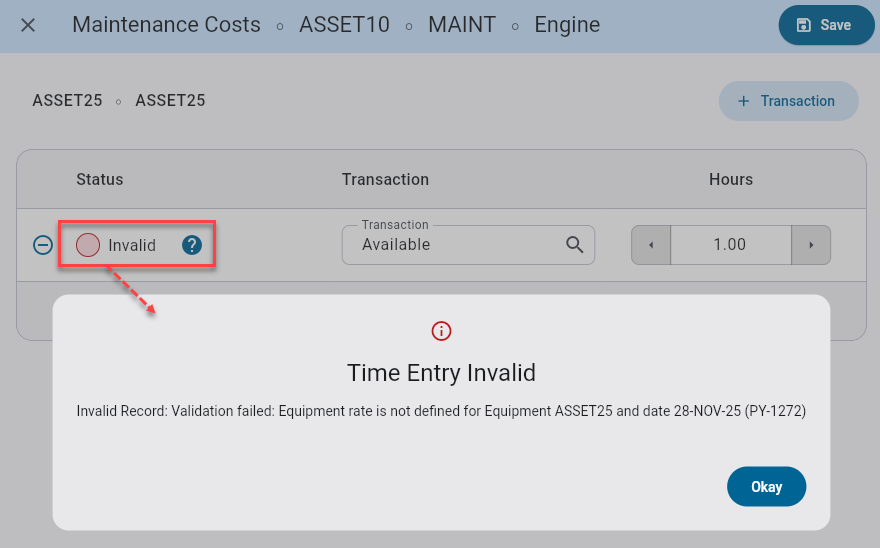The height and width of the screenshot is (548, 880).
Task: Click the Transaction column header
Action: (x=386, y=180)
